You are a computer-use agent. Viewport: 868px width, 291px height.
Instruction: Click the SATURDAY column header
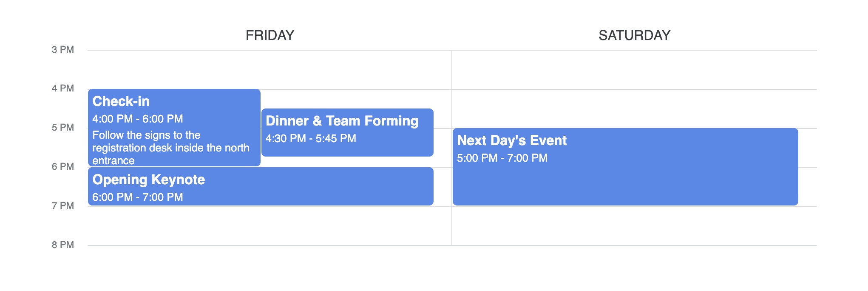tap(635, 35)
